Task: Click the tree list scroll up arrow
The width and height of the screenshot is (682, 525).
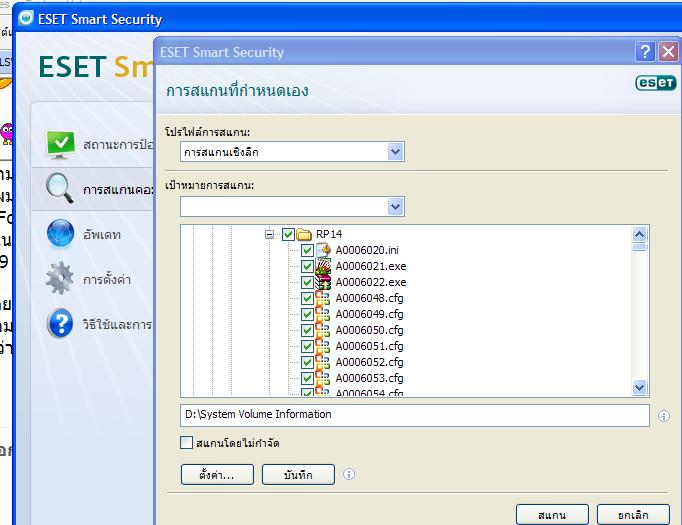Action: (639, 235)
